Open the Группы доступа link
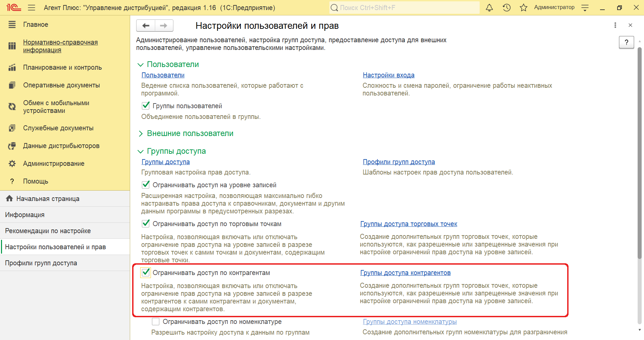Screen dimensions: 644x340 [166, 162]
